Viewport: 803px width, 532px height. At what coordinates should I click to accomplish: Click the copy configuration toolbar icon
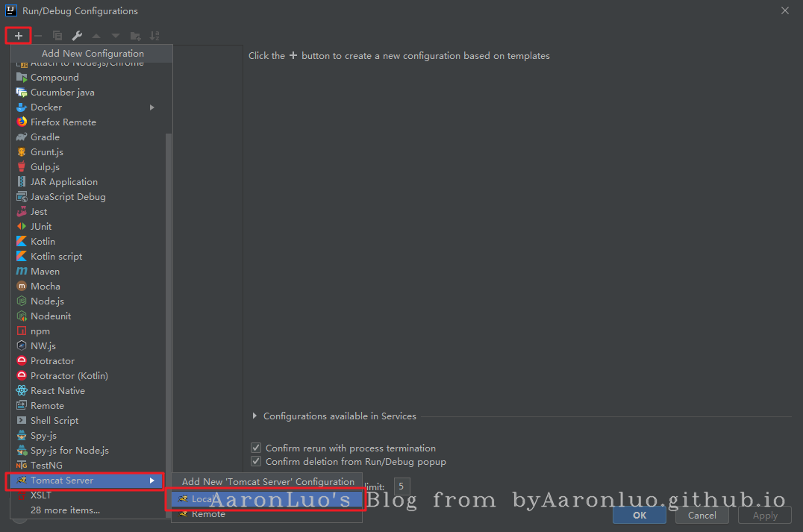pos(57,36)
